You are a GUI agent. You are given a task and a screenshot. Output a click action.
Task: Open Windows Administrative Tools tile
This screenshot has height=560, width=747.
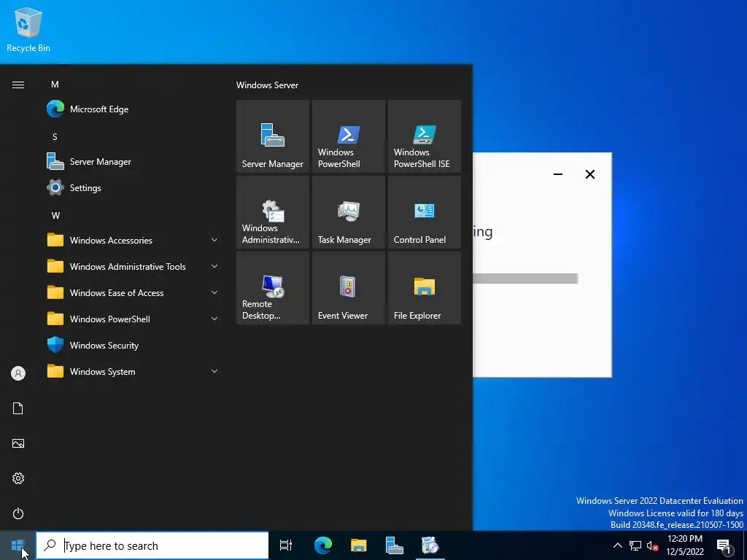(x=273, y=212)
